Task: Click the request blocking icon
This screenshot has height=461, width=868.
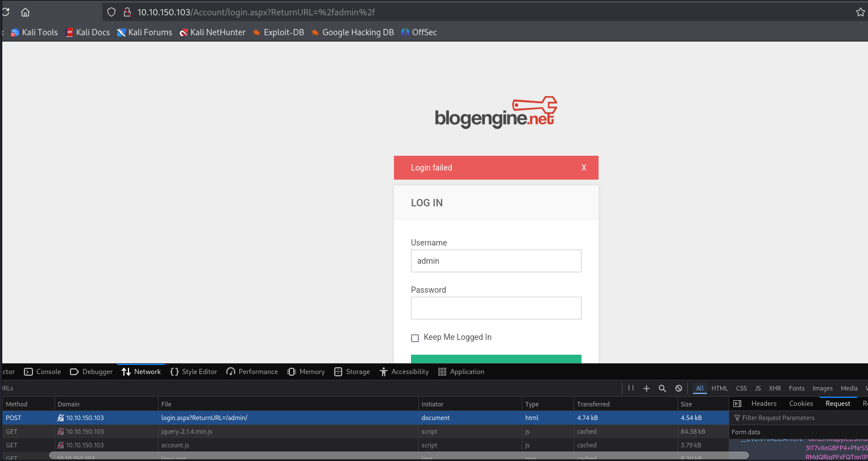Action: (678, 388)
